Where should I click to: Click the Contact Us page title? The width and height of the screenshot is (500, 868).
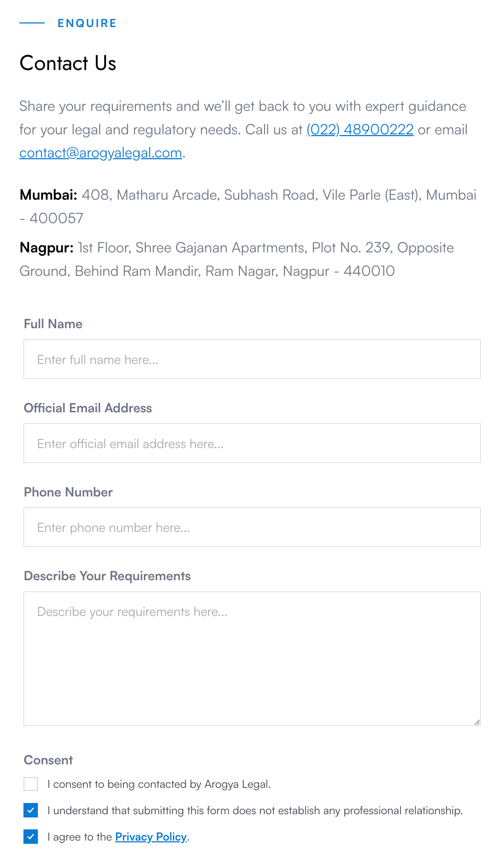pos(68,63)
